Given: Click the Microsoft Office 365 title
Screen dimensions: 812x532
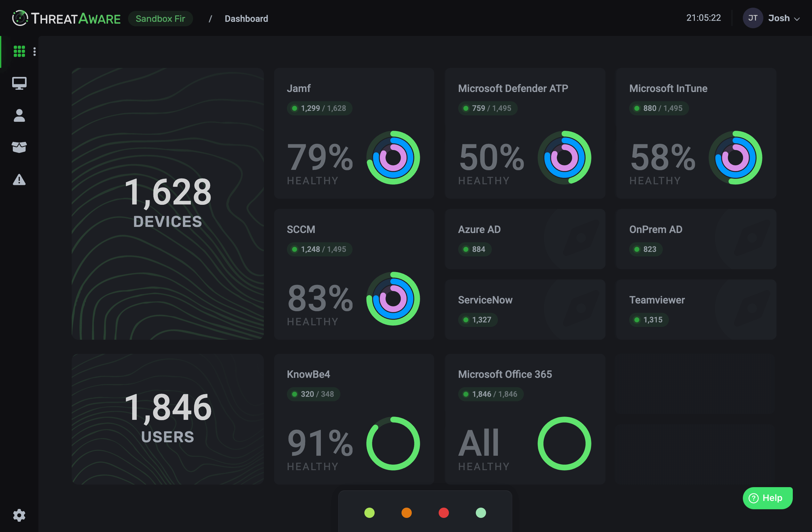Looking at the screenshot, I should (x=505, y=374).
